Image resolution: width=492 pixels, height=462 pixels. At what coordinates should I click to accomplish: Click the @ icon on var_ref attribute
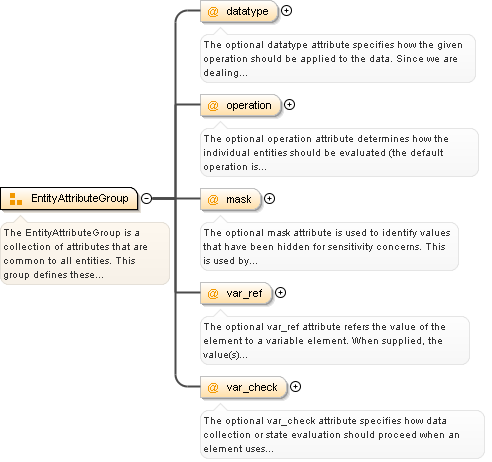click(213, 294)
